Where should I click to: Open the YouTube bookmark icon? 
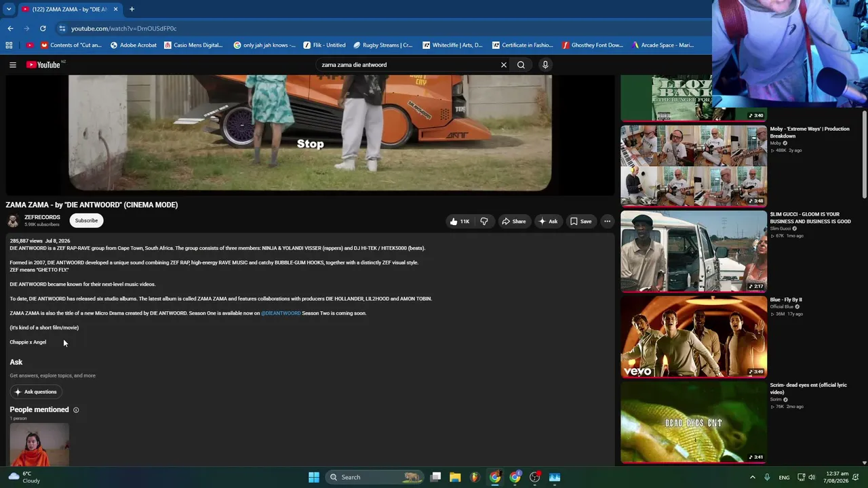click(29, 45)
